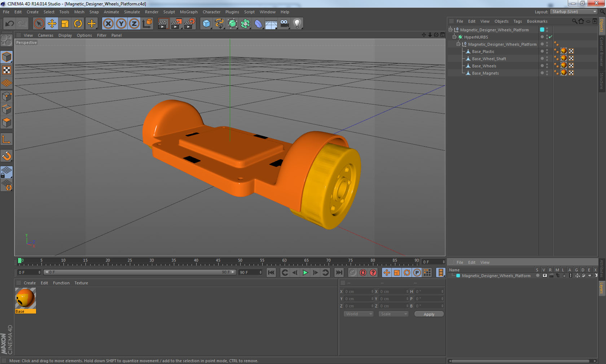Screen dimensions: 606x364
Task: Switch to Points mode
Action: point(7,97)
